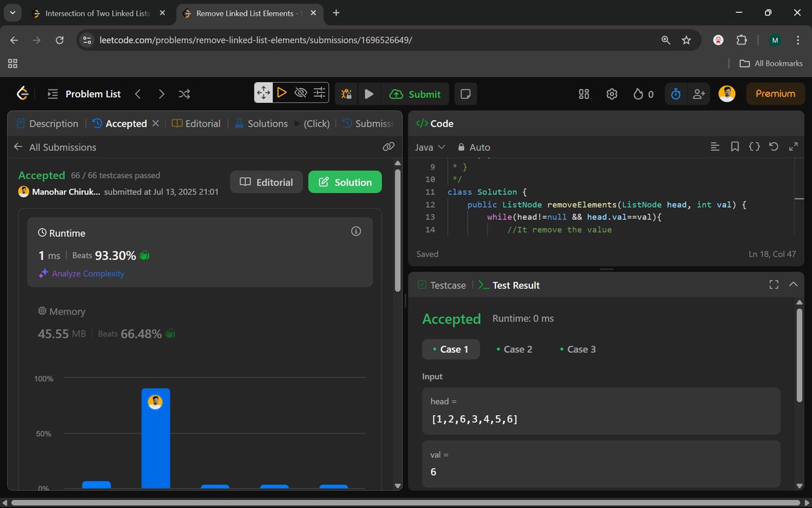Viewport: 812px width, 508px height.
Task: Open the sliders adjust tool
Action: (319, 93)
